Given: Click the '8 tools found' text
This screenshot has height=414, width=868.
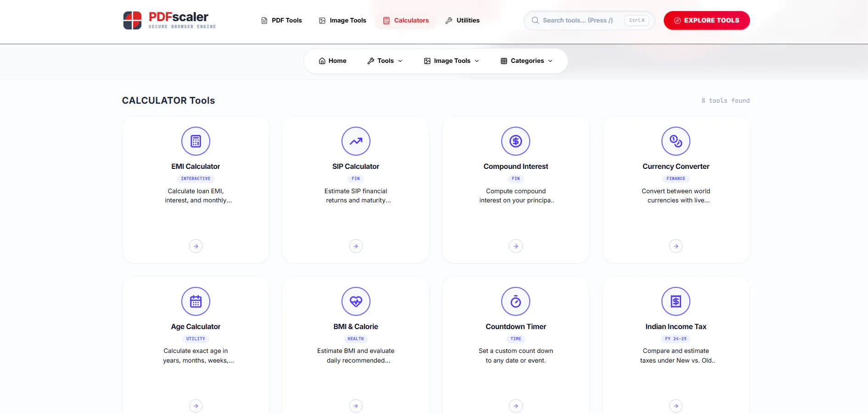Looking at the screenshot, I should tap(725, 101).
